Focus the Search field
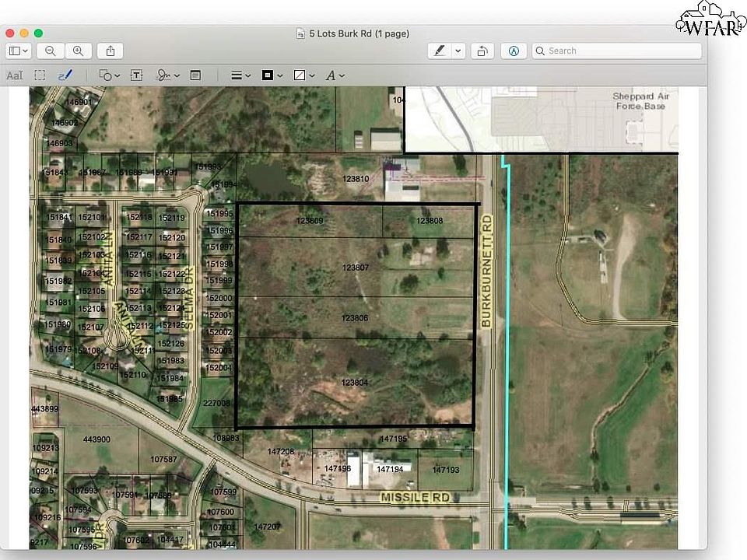The image size is (747, 560). [x=617, y=51]
